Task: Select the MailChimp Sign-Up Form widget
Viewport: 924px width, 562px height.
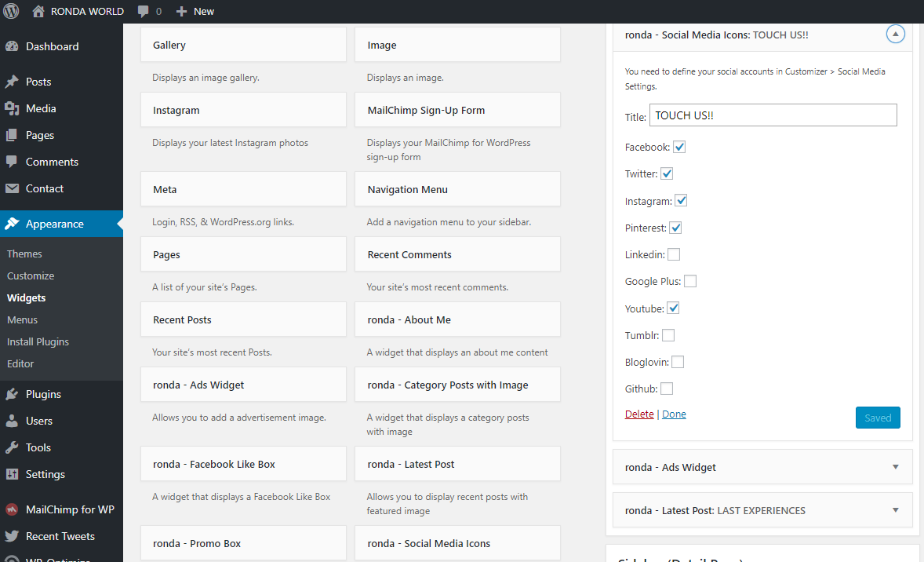Action: [457, 110]
